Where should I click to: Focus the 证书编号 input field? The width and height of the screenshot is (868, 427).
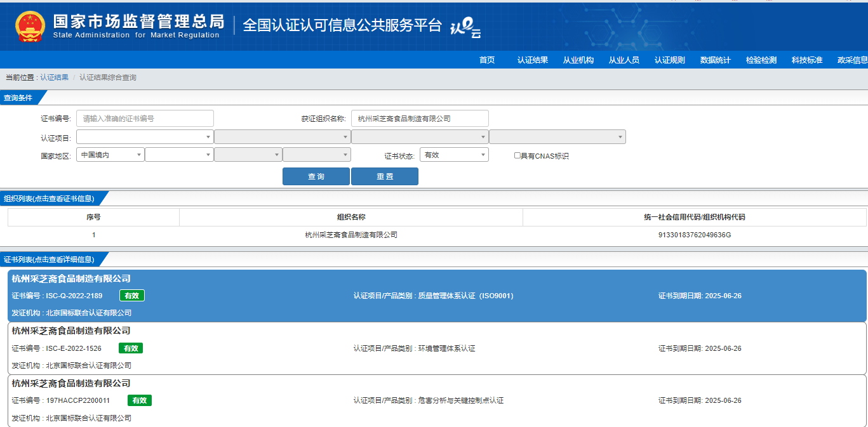[145, 119]
